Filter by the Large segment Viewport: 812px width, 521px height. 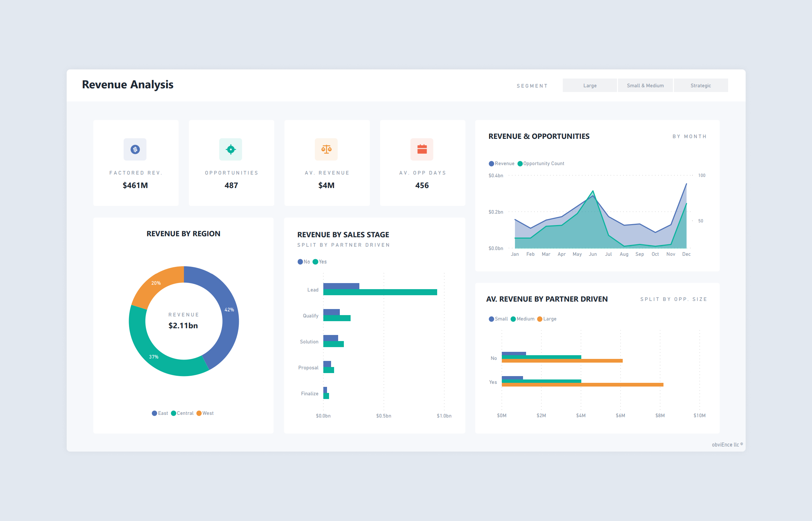[590, 85]
